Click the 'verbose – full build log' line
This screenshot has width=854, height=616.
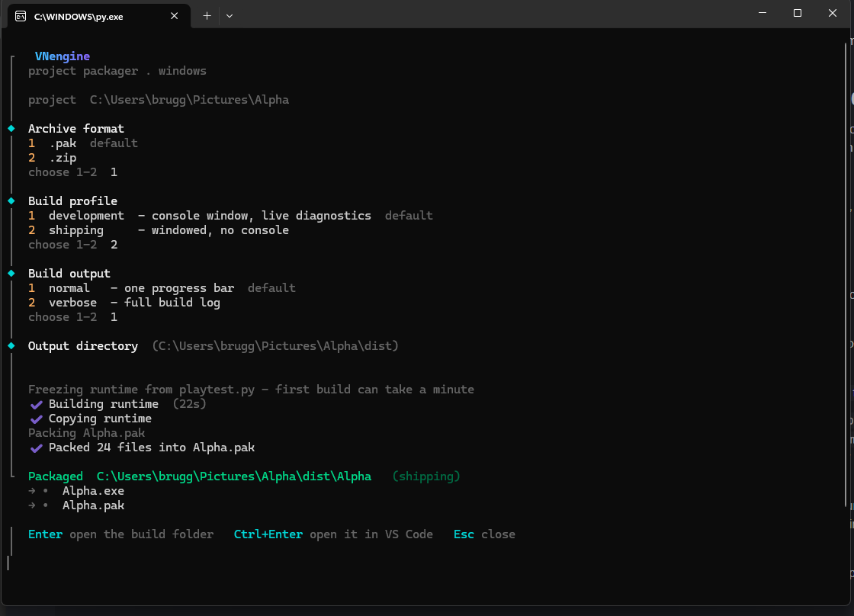pos(124,303)
